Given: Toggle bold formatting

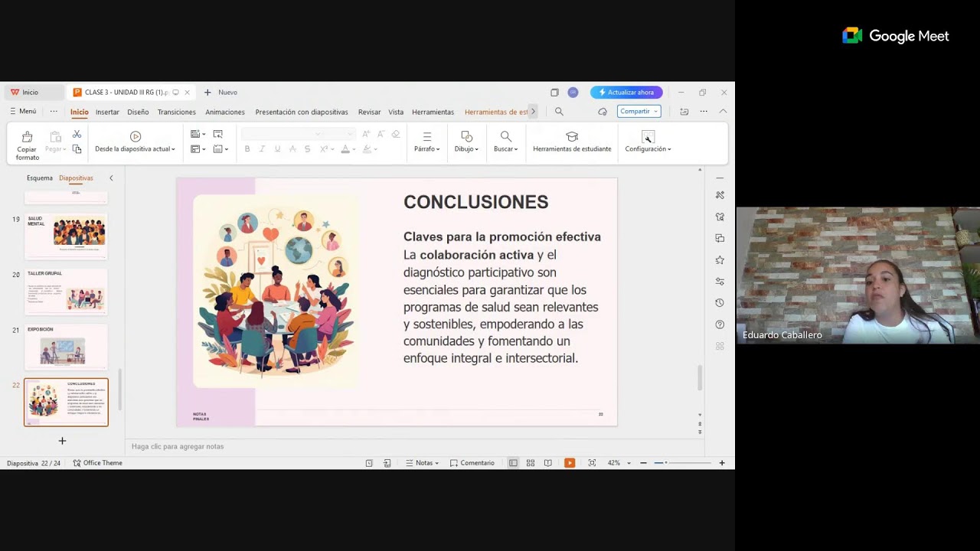Looking at the screenshot, I should [x=247, y=149].
